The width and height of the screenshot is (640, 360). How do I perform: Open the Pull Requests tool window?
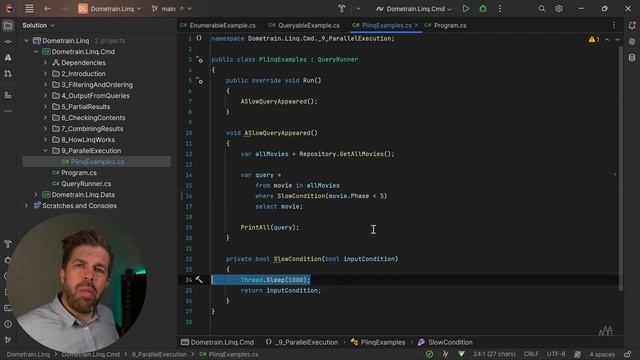[x=8, y=73]
